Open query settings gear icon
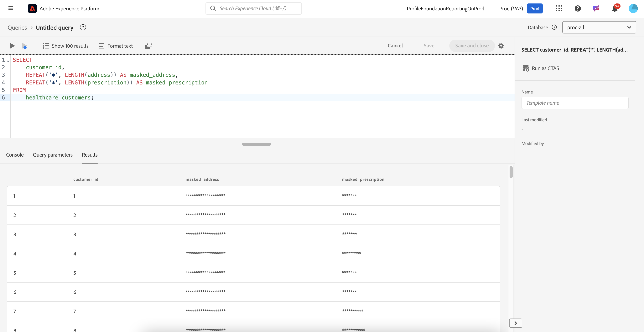The width and height of the screenshot is (644, 332). point(501,46)
